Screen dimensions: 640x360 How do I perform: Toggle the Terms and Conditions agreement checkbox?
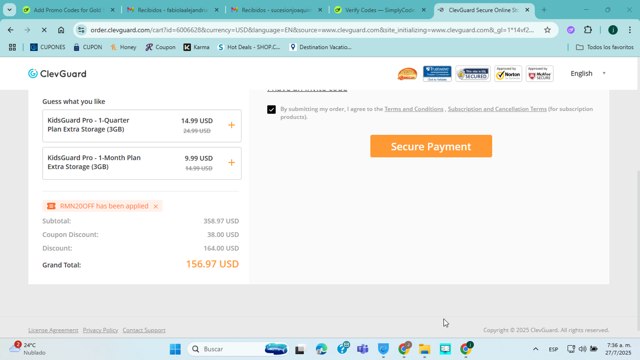[271, 109]
